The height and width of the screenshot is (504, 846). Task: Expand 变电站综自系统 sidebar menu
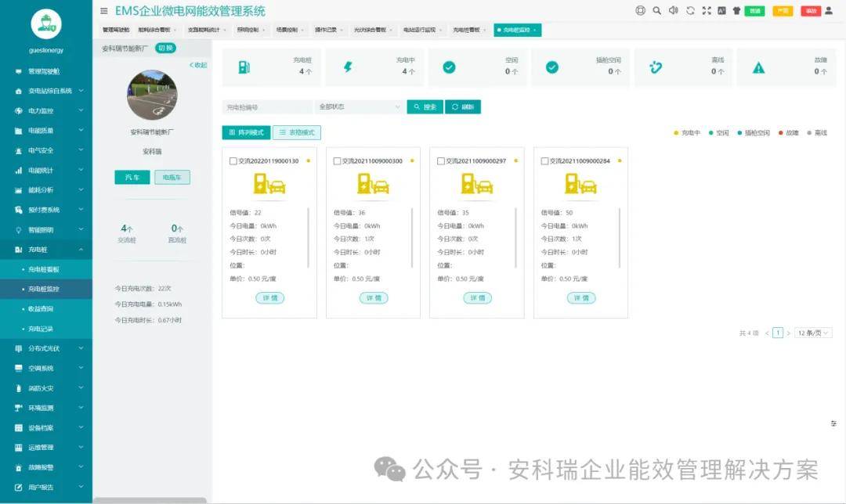tap(46, 91)
